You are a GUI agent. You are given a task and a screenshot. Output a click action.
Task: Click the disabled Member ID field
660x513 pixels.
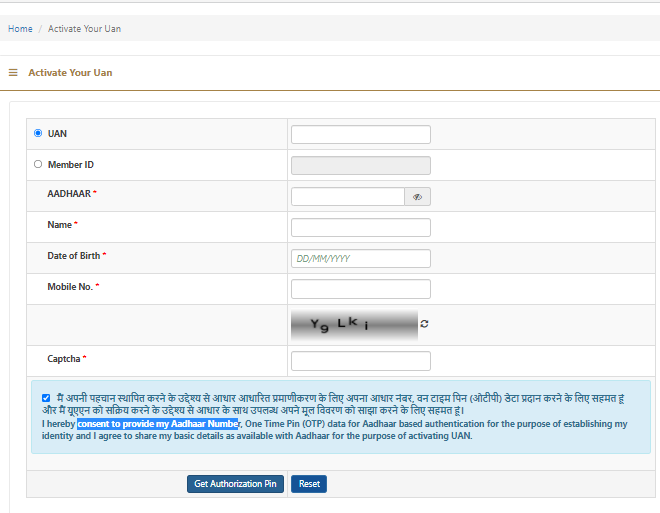[x=361, y=165]
